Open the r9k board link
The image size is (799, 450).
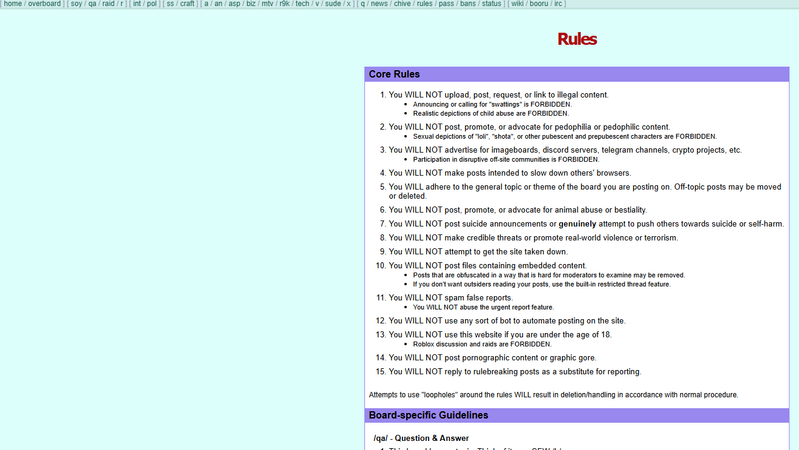pyautogui.click(x=284, y=4)
